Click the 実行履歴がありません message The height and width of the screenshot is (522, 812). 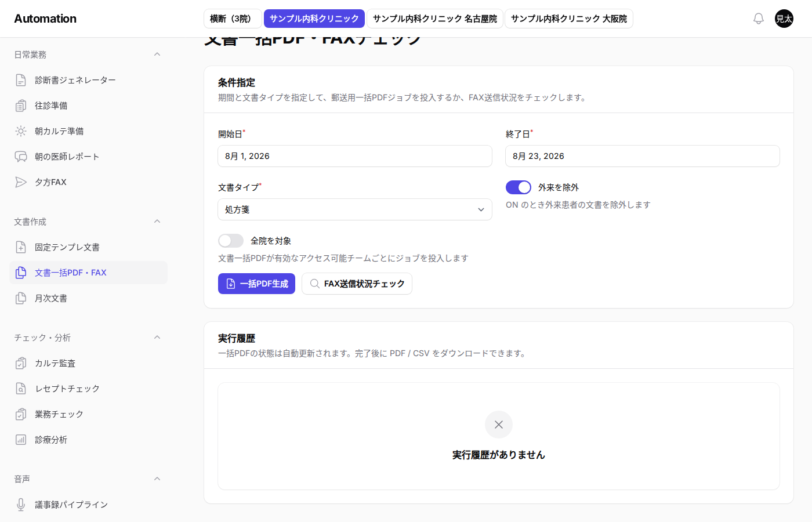click(499, 455)
